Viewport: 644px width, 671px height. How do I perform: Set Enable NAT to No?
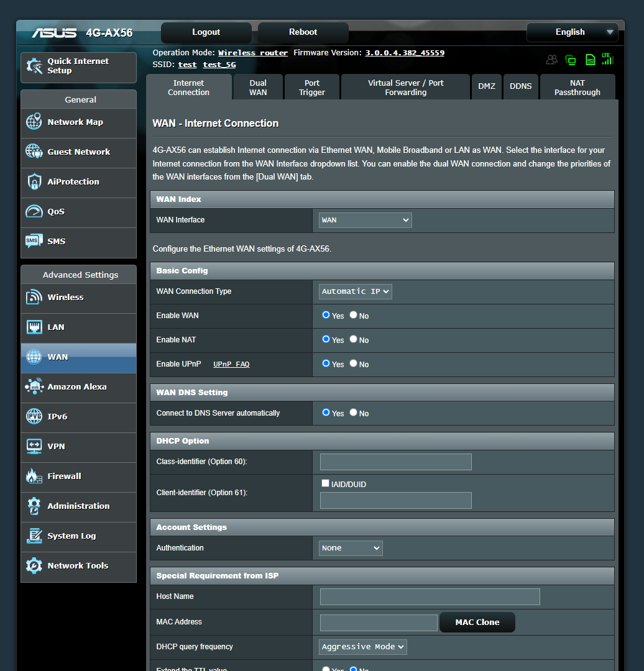(353, 339)
